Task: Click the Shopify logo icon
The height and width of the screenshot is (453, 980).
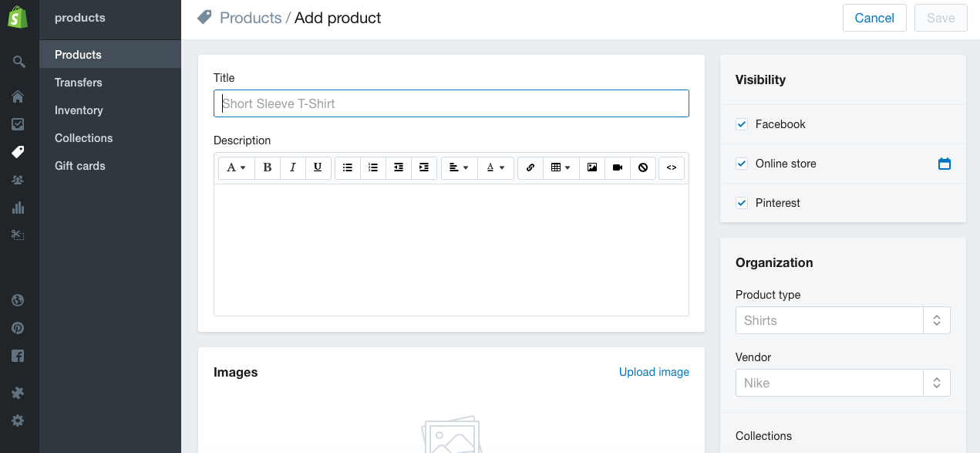Action: coord(19,17)
